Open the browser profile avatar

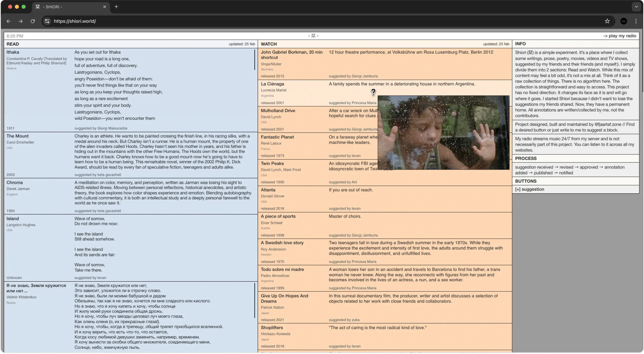[x=623, y=21]
